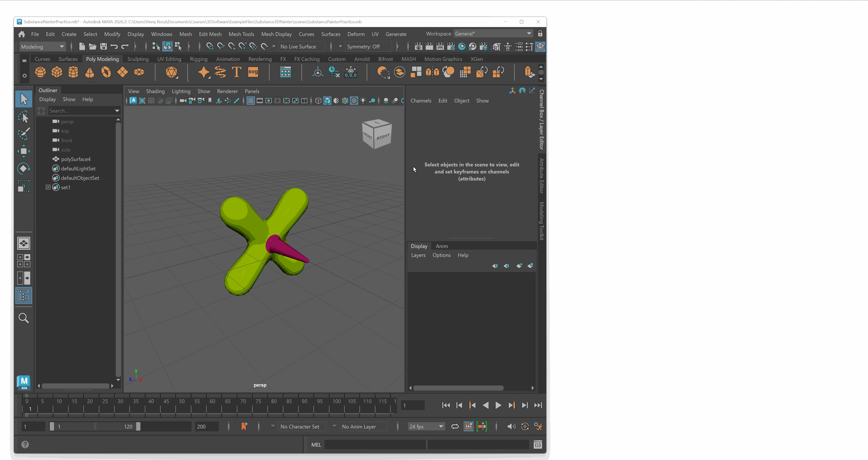868x460 pixels.
Task: Select polySurface4 in the Outliner
Action: click(76, 159)
